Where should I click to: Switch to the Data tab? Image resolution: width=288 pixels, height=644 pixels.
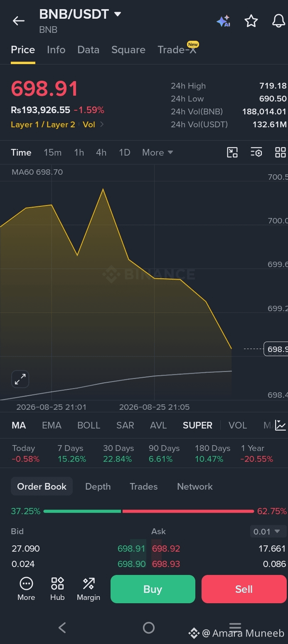pyautogui.click(x=88, y=50)
